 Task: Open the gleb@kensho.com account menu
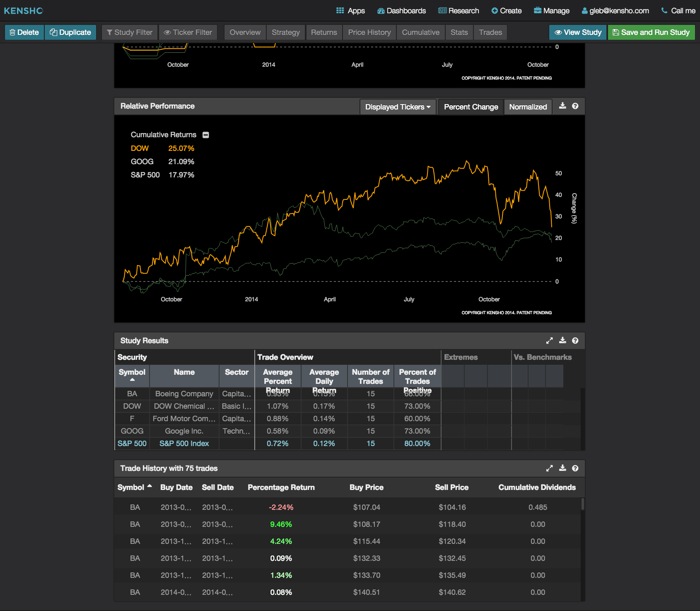(x=616, y=11)
